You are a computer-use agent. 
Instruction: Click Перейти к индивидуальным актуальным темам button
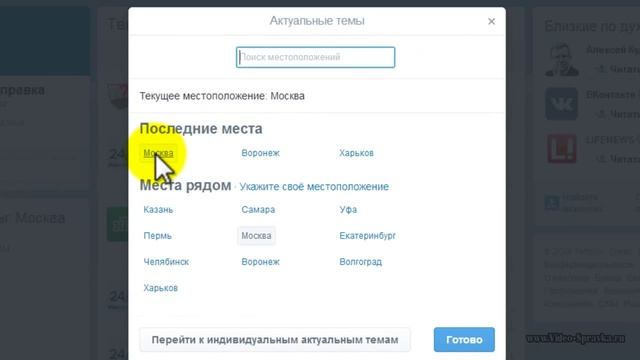(x=275, y=340)
